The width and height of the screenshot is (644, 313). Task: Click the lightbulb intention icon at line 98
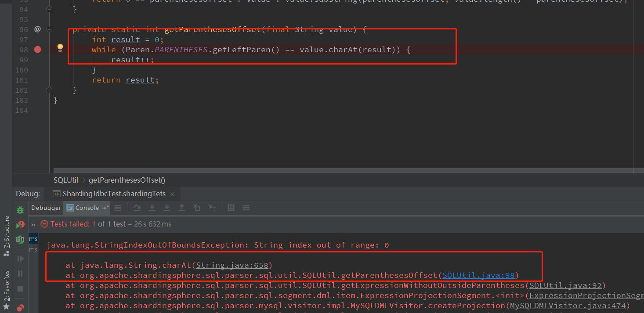60,47
